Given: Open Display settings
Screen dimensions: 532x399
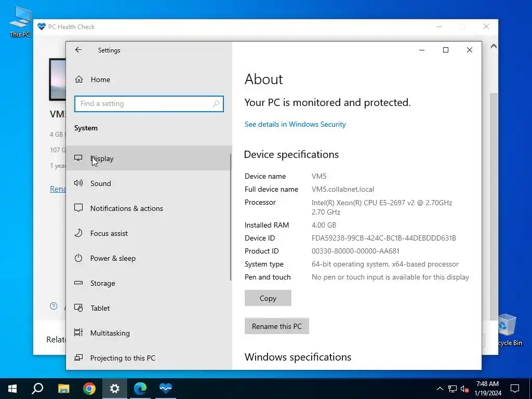Looking at the screenshot, I should 149,158.
